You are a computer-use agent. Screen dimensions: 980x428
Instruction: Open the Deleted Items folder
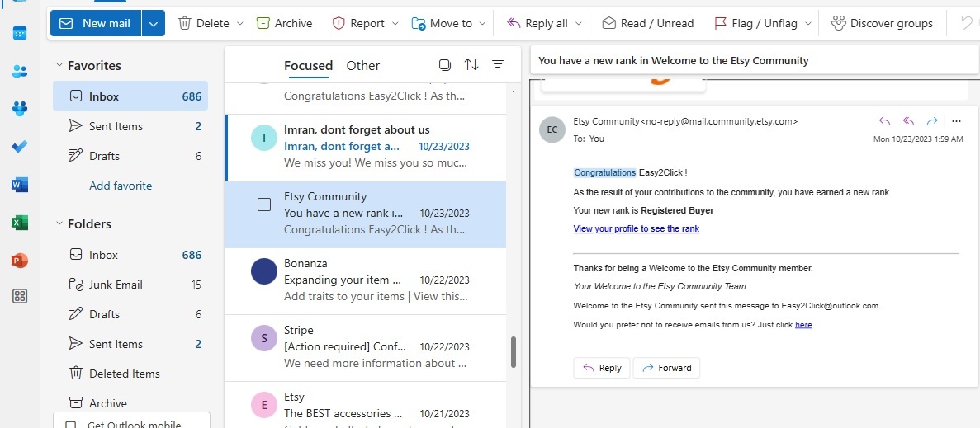[x=130, y=374]
